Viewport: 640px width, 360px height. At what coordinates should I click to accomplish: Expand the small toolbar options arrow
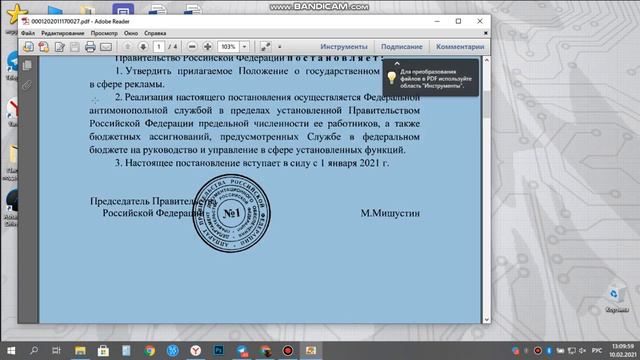click(280, 47)
